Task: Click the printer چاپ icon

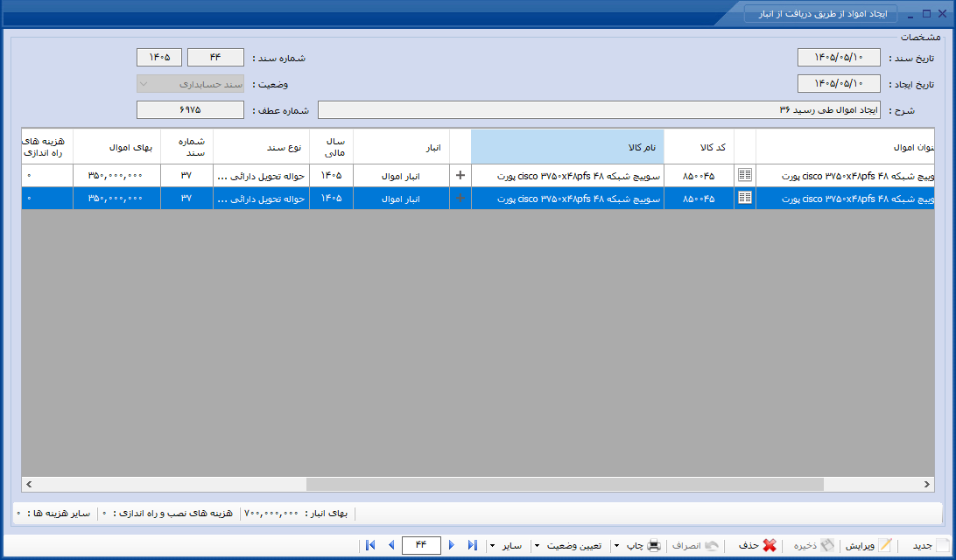Action: [654, 545]
